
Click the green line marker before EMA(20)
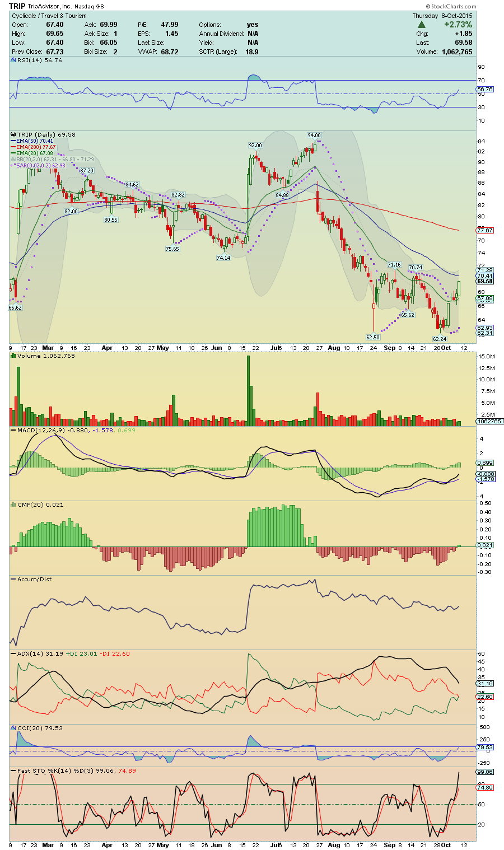[13, 153]
